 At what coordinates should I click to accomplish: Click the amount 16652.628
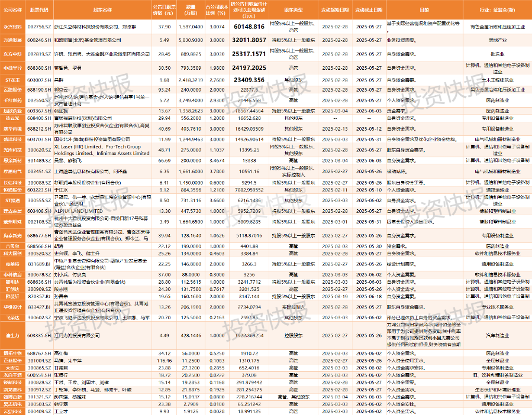pos(249,118)
